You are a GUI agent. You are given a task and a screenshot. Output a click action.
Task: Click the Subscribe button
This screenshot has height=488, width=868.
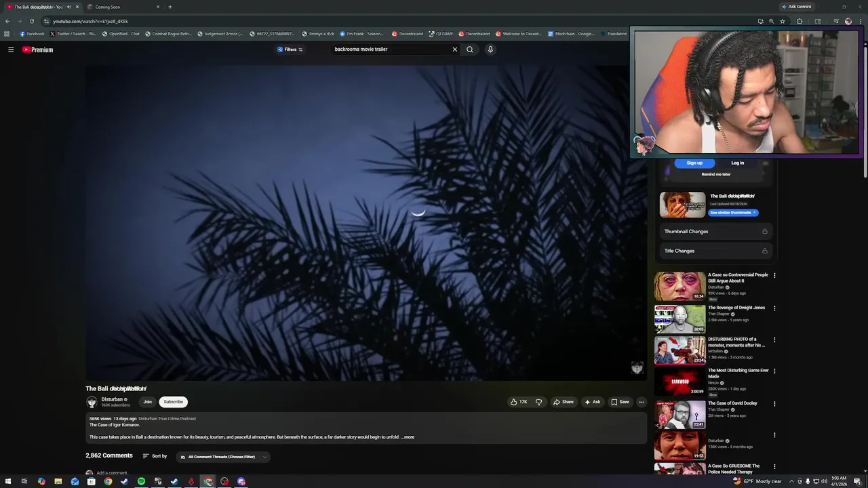coord(173,402)
